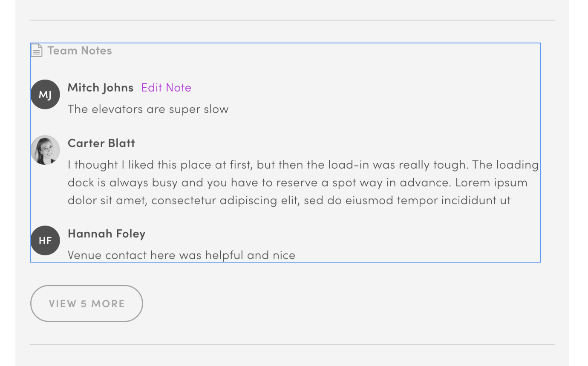The height and width of the screenshot is (366, 588).
Task: Select Hannah's note about the venue contact
Action: coord(182,255)
